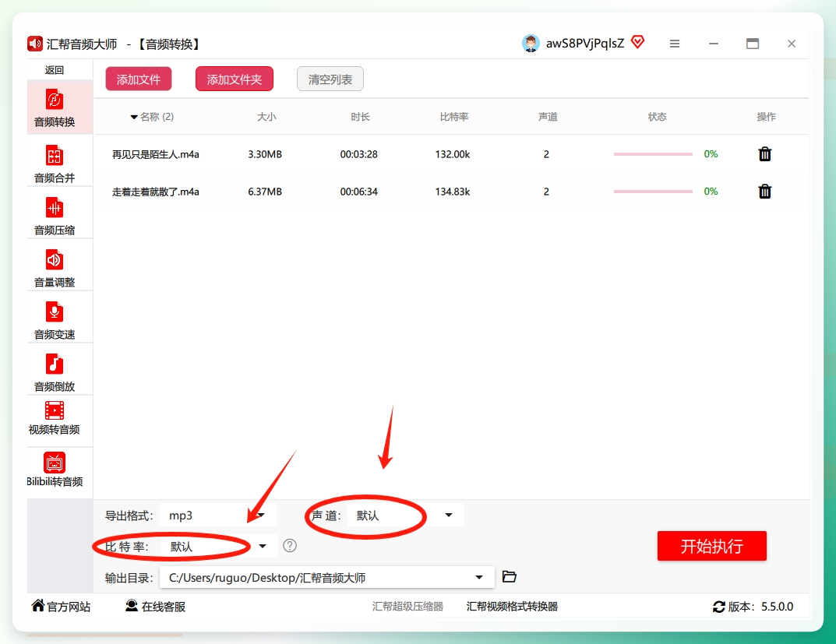Screen dimensions: 836x644
Task: Select file 走着走着就散了.m4a
Action: point(156,192)
